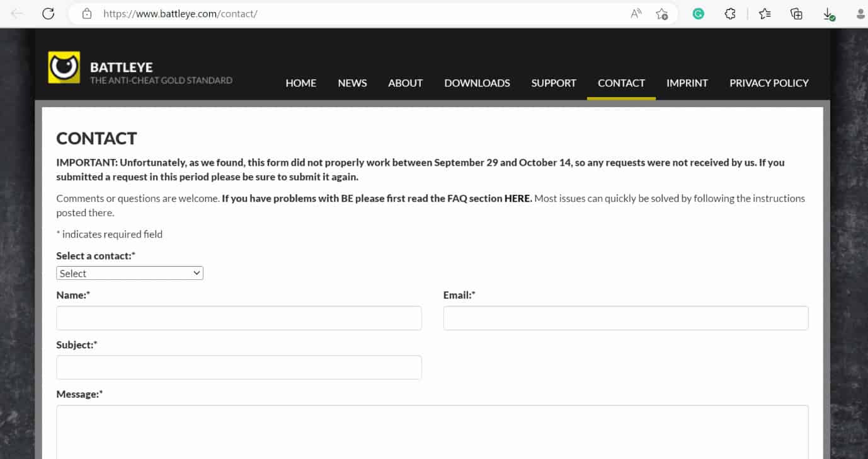The image size is (868, 459).
Task: Click the Subject input field
Action: [x=239, y=367]
